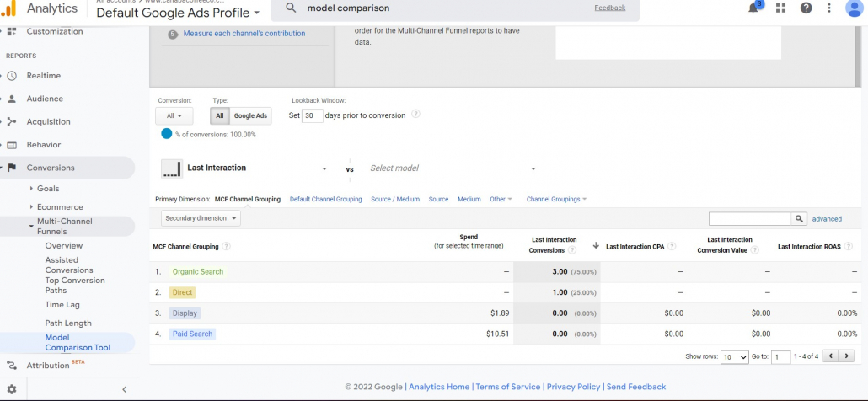Go to previous page arrow in pagination
868x401 pixels.
tap(830, 356)
